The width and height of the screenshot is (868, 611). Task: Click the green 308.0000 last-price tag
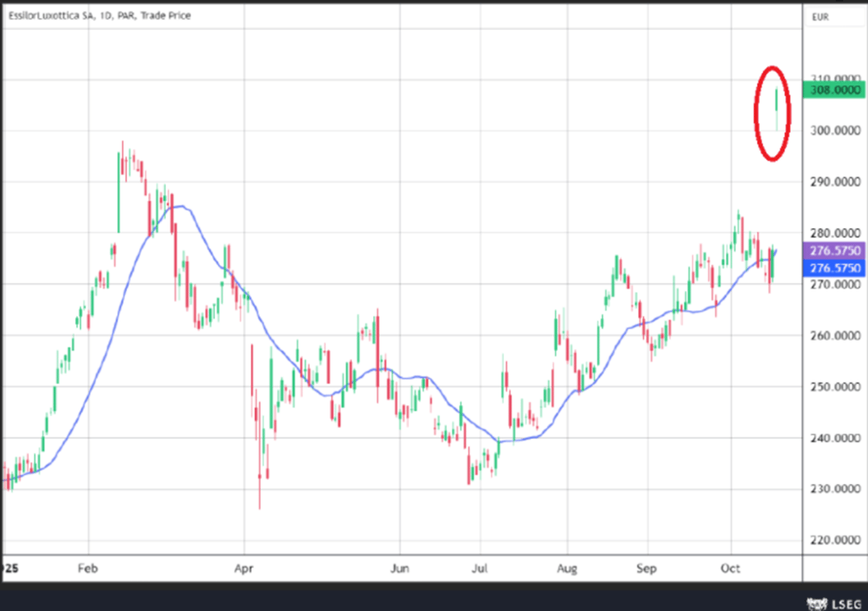tap(834, 90)
